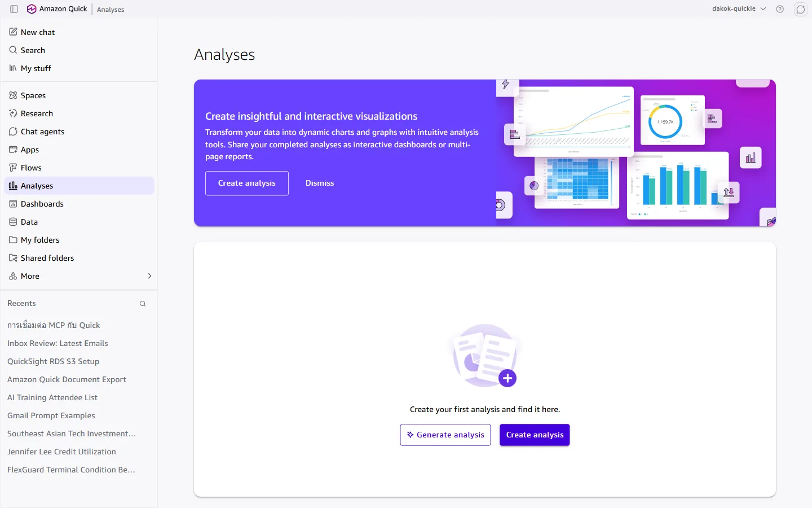Select Analyses in the sidebar
The width and height of the screenshot is (812, 508).
pos(79,186)
